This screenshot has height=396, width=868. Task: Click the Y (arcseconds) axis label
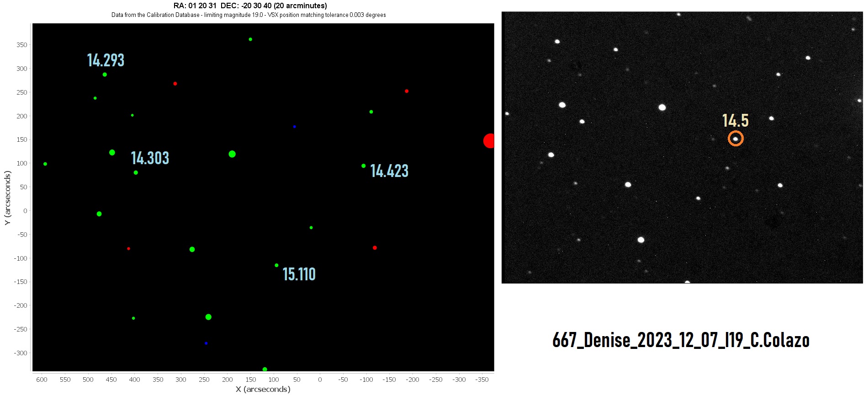[7, 198]
